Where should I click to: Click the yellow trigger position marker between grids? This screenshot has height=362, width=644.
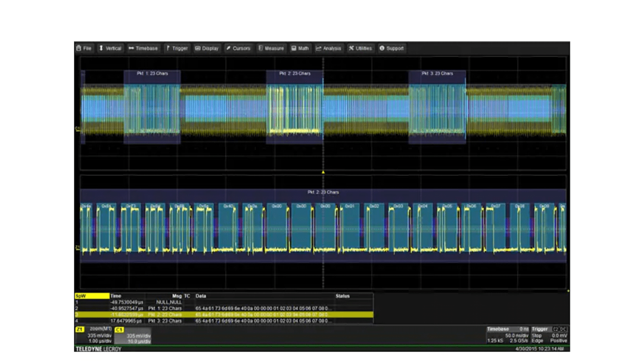tap(323, 172)
